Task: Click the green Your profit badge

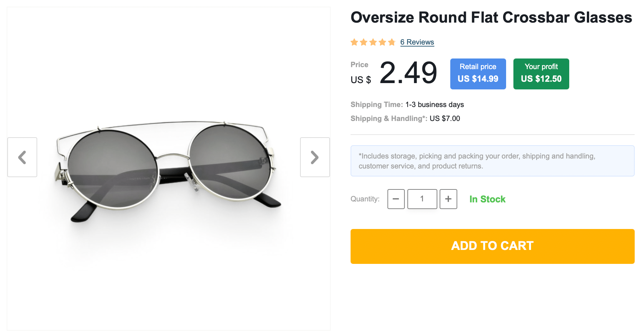Action: pyautogui.click(x=541, y=74)
